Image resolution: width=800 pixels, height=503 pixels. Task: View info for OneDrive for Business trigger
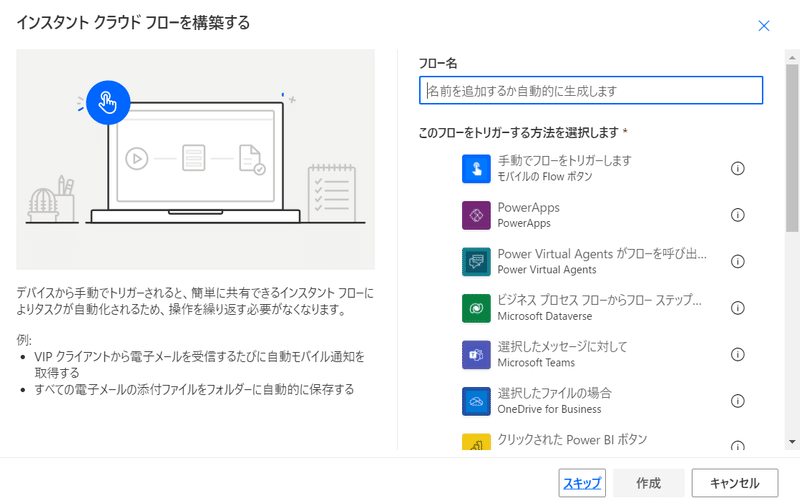738,401
